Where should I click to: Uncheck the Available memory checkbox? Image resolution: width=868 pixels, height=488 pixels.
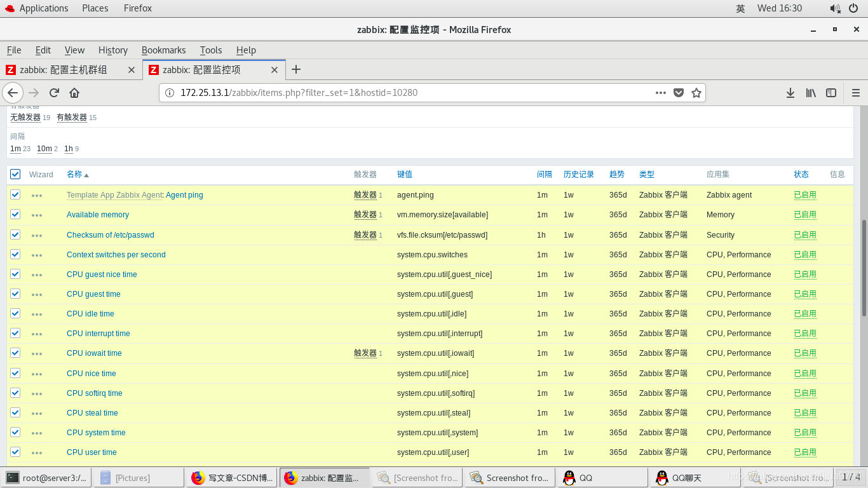click(15, 214)
